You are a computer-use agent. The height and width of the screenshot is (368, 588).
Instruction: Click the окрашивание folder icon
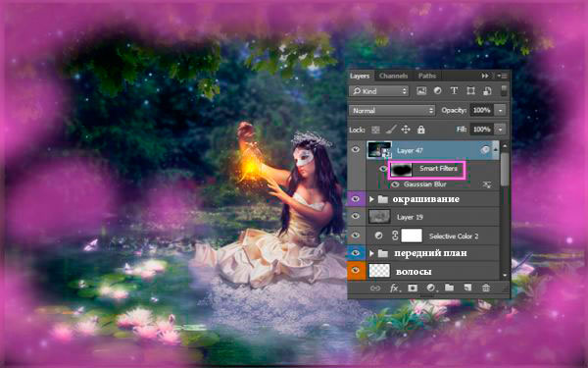(382, 199)
